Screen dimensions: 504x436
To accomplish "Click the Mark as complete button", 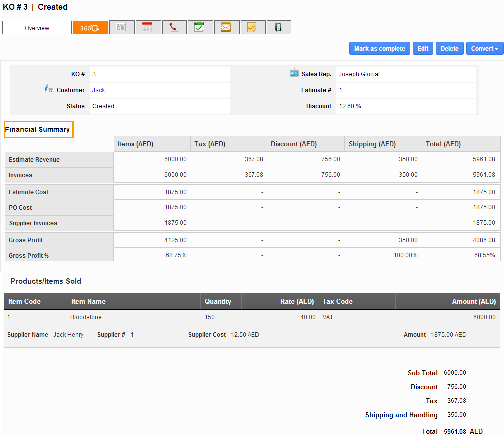I will click(x=379, y=48).
